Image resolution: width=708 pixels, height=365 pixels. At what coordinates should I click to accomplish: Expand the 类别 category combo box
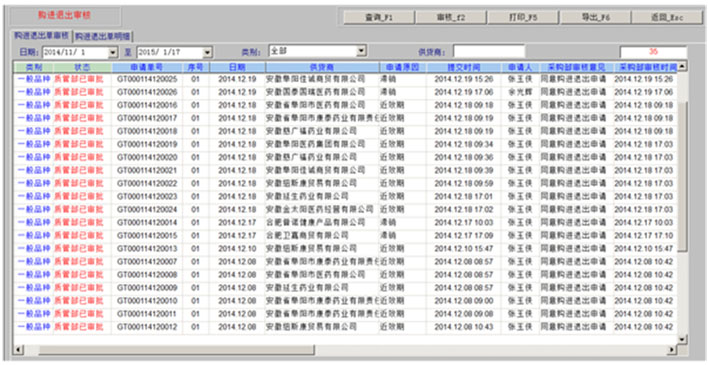coord(361,51)
